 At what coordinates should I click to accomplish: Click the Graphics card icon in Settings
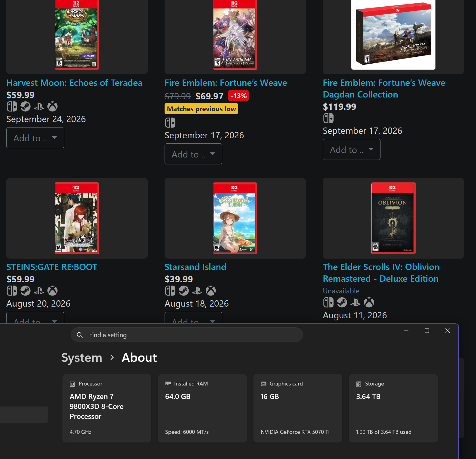coord(263,384)
